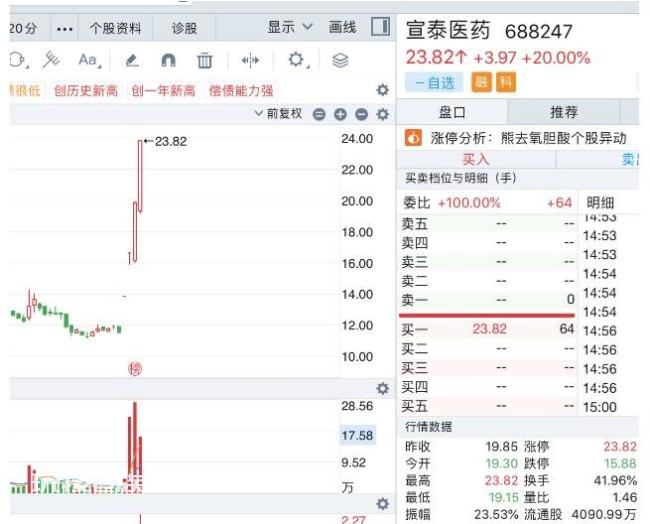
Task: Click the 行情数据 section header
Action: tap(428, 427)
